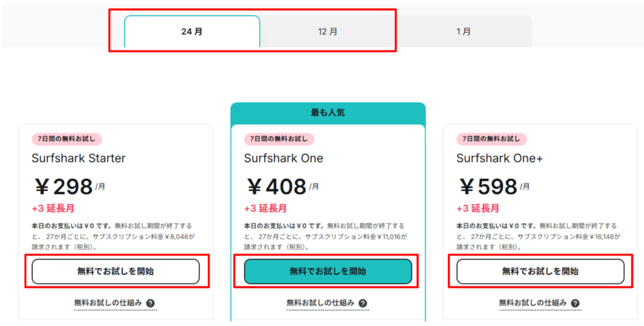Image resolution: width=644 pixels, height=326 pixels.
Task: Click the help icon under Surfshark One+
Action: [x=575, y=303]
